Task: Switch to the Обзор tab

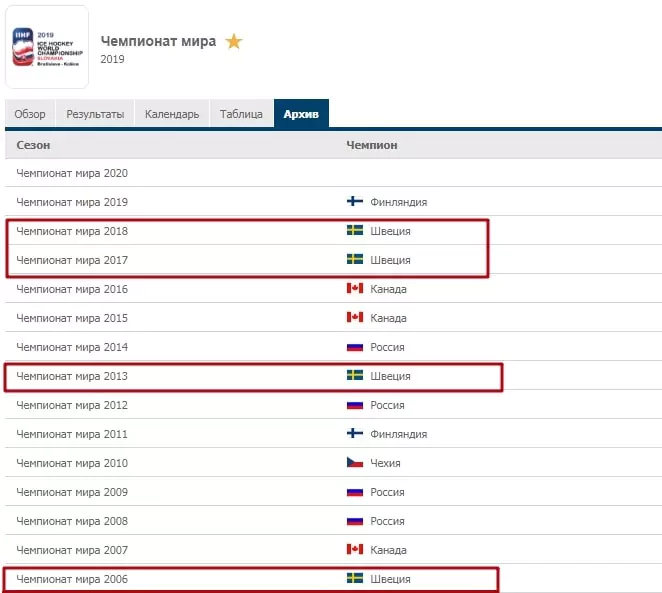Action: [x=30, y=114]
